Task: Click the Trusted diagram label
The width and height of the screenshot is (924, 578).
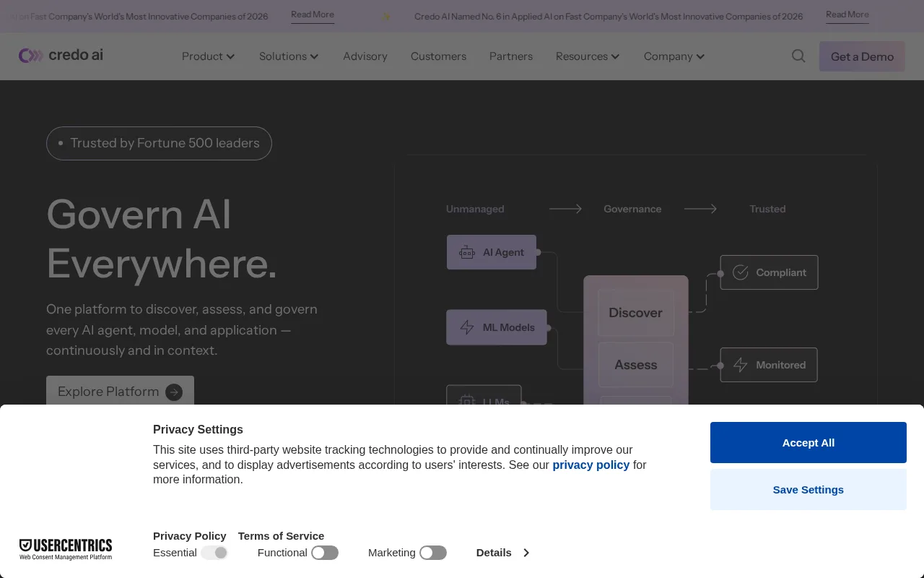Action: tap(767, 209)
